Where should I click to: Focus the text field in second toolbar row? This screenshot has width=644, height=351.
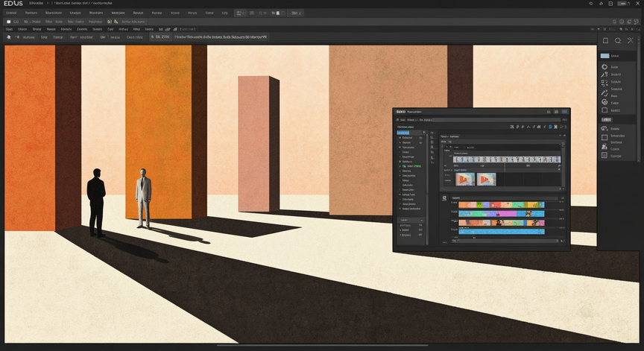click(133, 22)
